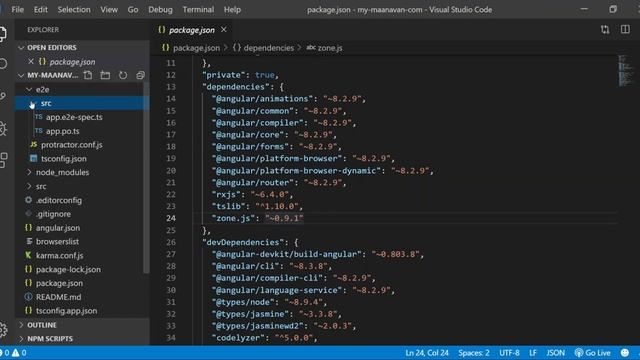This screenshot has width=640, height=360.
Task: Open .gitignore file
Action: coord(53,214)
